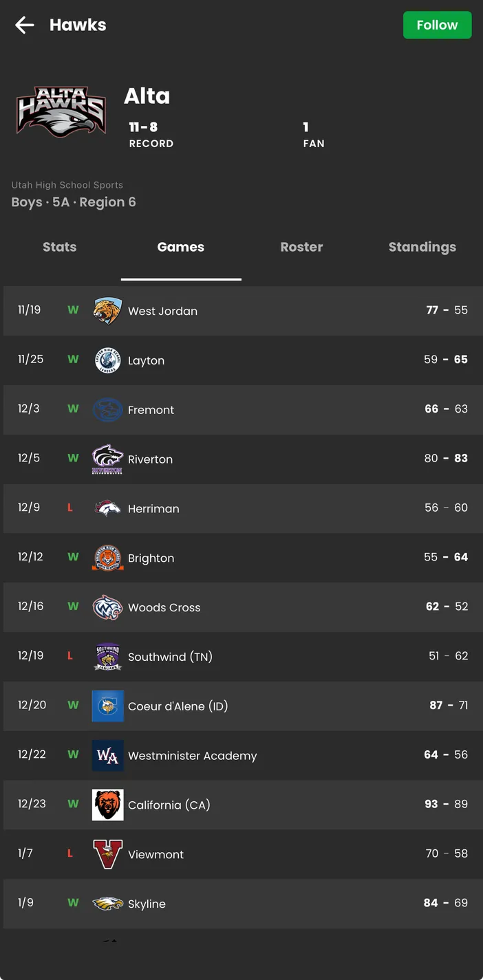483x980 pixels.
Task: Open the Westminister Academy WA logo
Action: (x=107, y=755)
